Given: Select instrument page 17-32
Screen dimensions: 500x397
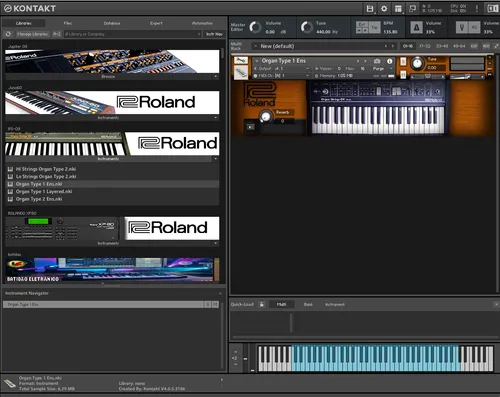Looking at the screenshot, I should 425,46.
